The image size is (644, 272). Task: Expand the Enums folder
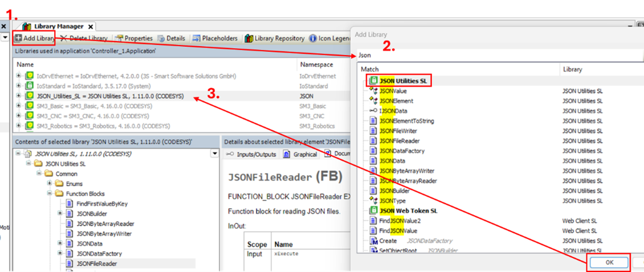(50, 183)
